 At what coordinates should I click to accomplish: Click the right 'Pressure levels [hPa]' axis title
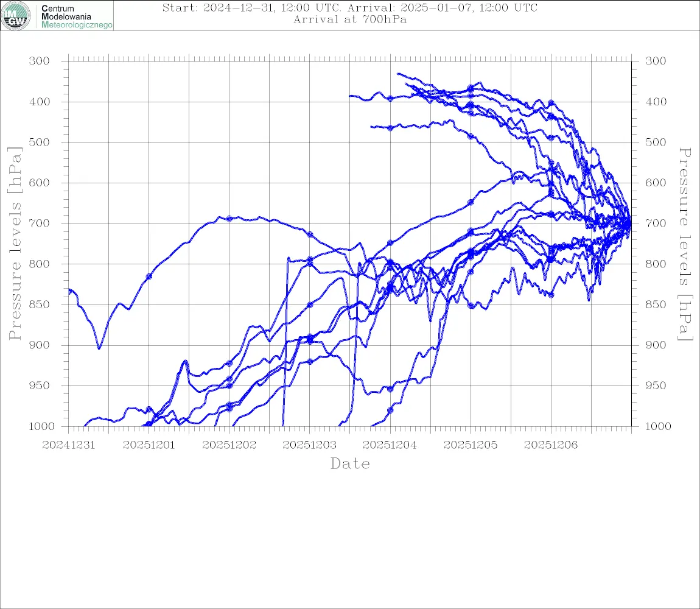click(685, 244)
